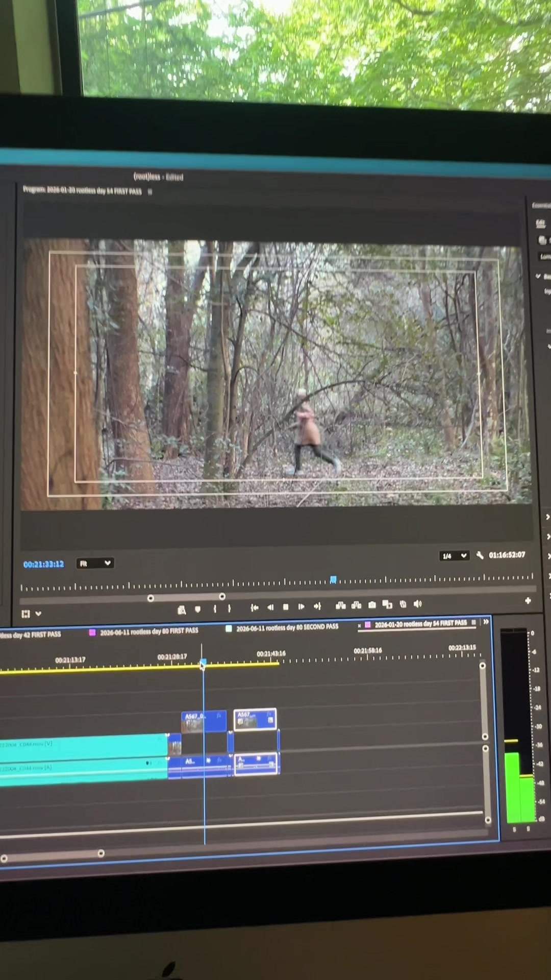Select the first A567 video clip on timeline
The height and width of the screenshot is (980, 551).
(204, 722)
